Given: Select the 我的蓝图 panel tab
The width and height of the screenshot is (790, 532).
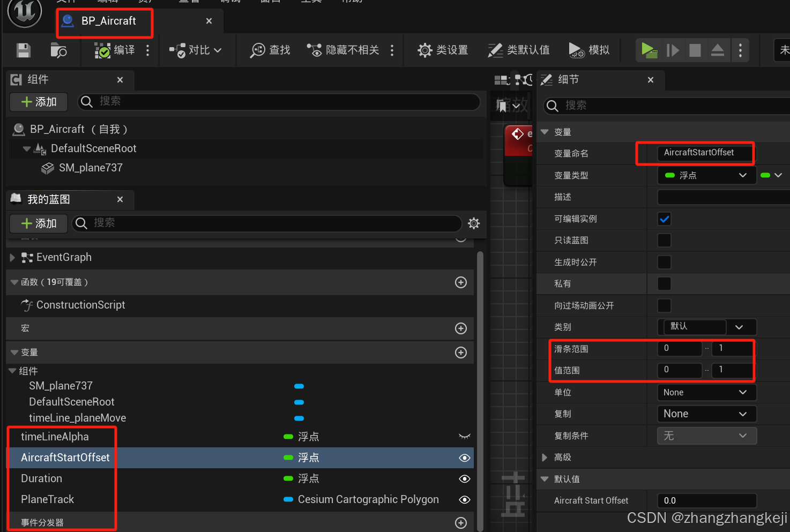Looking at the screenshot, I should (48, 199).
